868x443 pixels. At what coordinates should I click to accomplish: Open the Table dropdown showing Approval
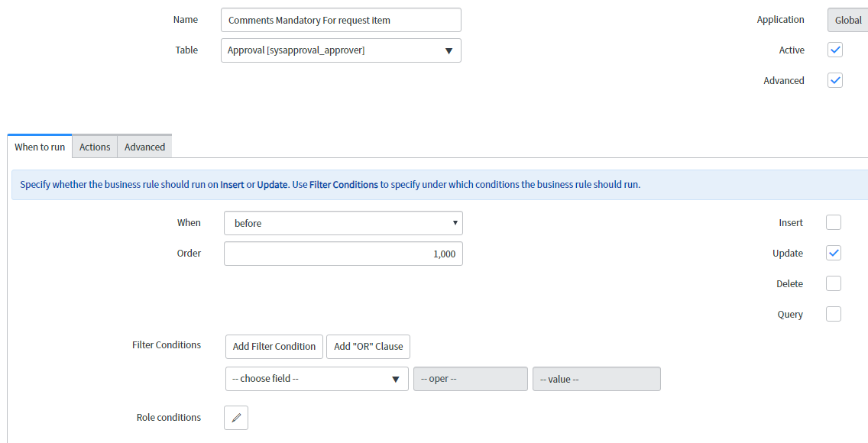341,50
